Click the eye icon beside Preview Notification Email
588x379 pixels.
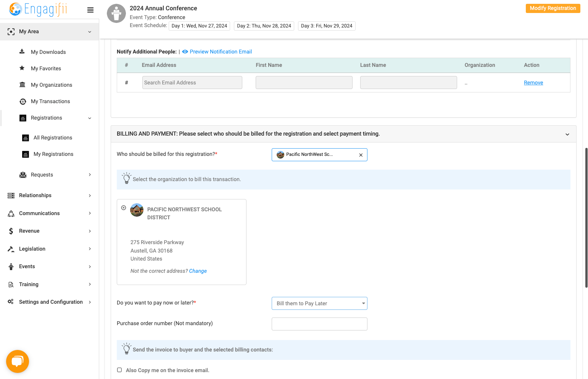pos(185,52)
